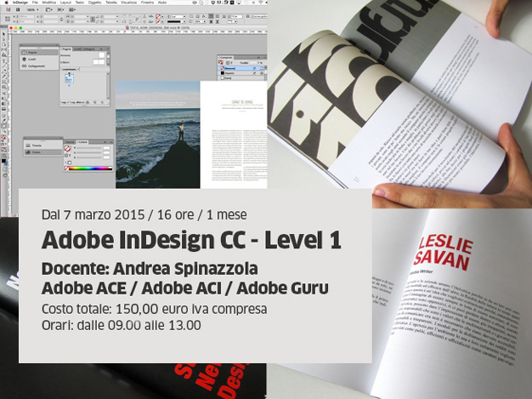The width and height of the screenshot is (532, 399).
Task: Click the color spectrum bar in Colore panel
Action: [90, 168]
